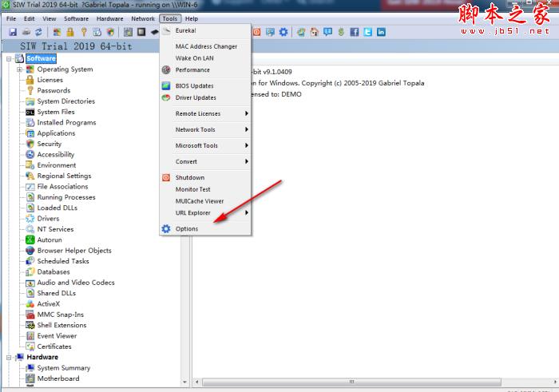
Task: Click the red Shutdown toolbar icon
Action: click(x=256, y=32)
